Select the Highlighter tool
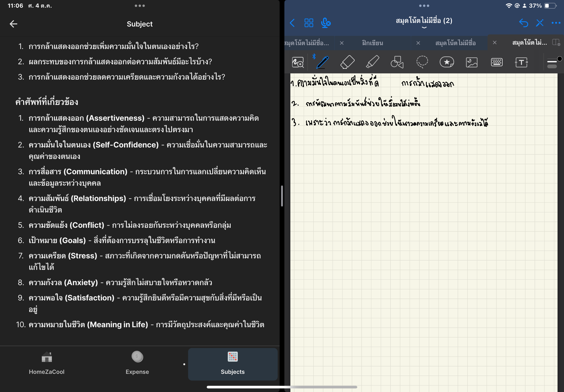The image size is (564, 392). [x=372, y=62]
